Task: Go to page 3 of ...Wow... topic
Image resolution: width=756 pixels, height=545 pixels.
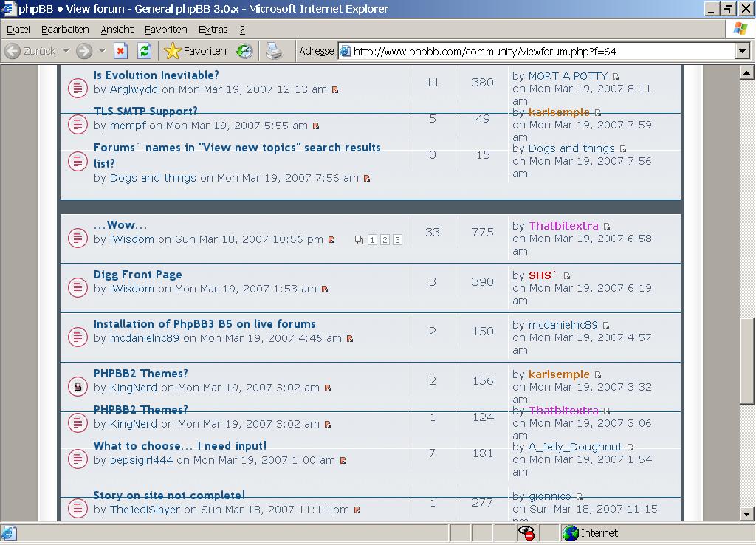Action: pos(397,240)
